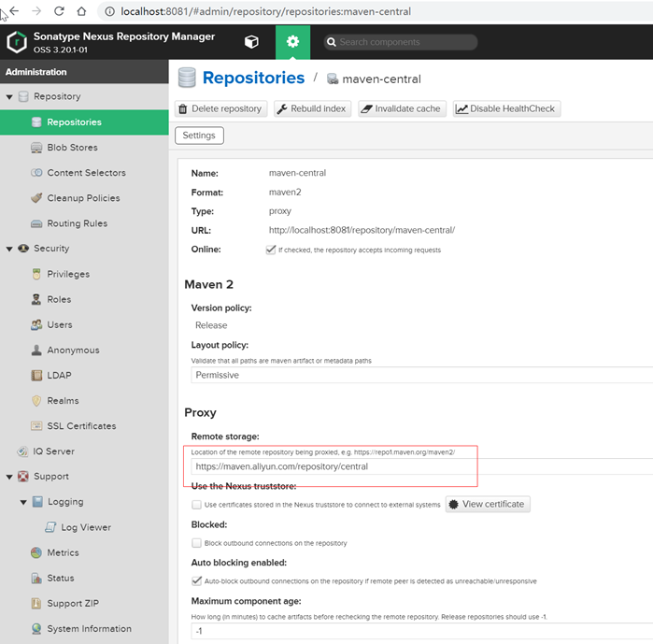Screen dimensions: 653x644
Task: Check Block outbound connections checkbox
Action: [x=196, y=543]
